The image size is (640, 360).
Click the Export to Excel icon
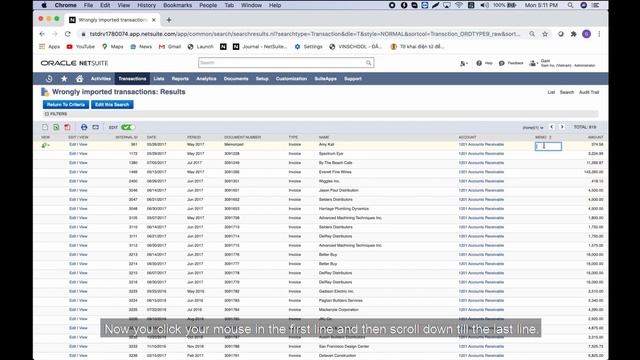(x=56, y=127)
